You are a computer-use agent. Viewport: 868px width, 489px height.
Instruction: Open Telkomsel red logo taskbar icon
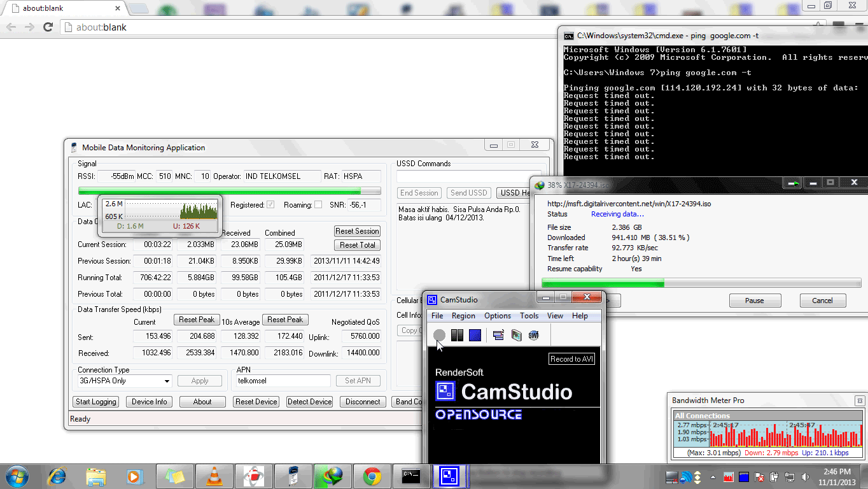pyautogui.click(x=254, y=476)
